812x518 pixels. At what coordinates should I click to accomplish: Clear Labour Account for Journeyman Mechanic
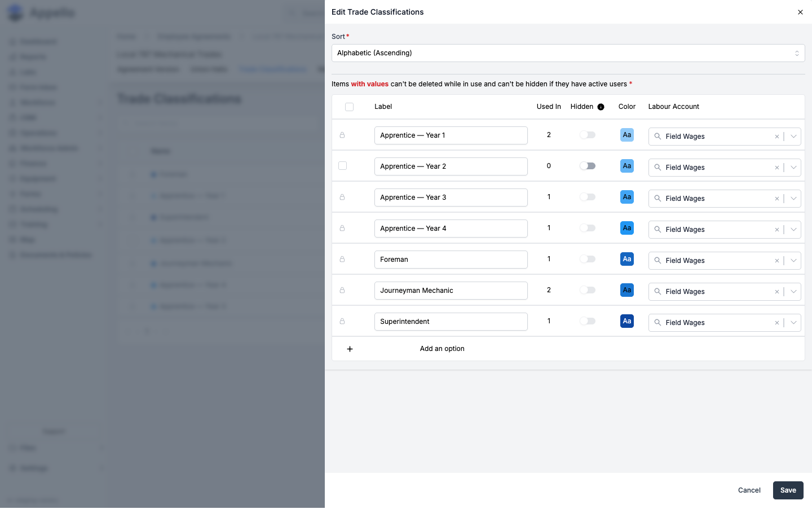(777, 292)
